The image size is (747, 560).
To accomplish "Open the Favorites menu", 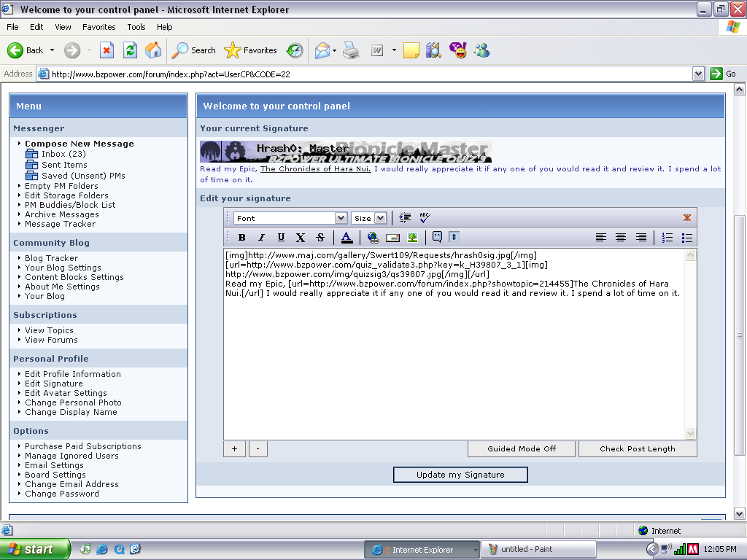I will (x=98, y=27).
